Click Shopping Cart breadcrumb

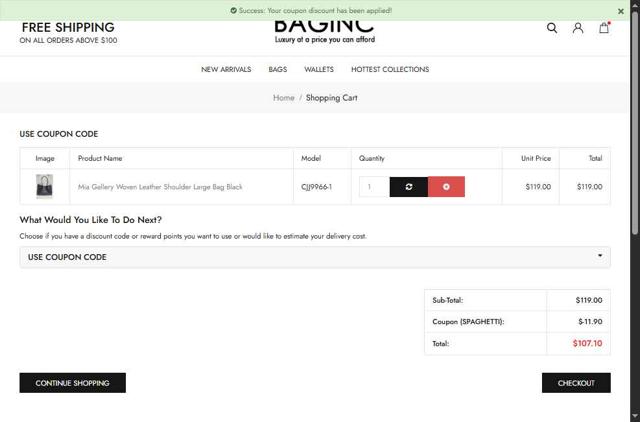331,98
